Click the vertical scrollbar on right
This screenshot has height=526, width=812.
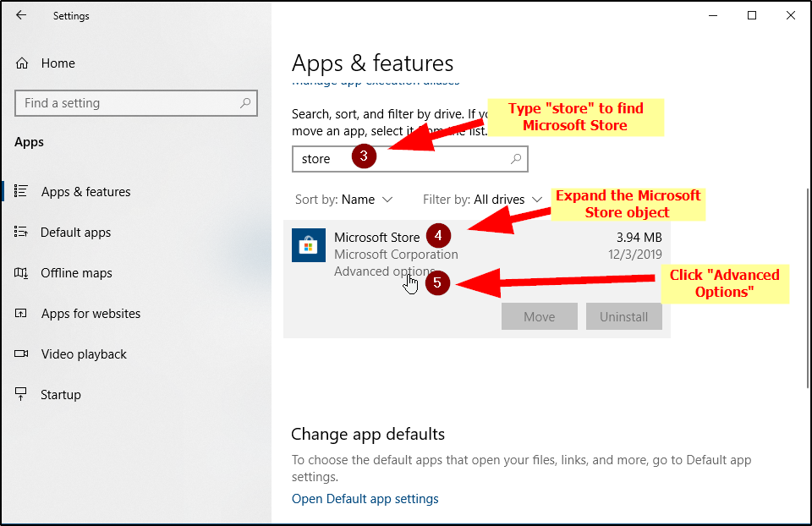click(x=808, y=288)
